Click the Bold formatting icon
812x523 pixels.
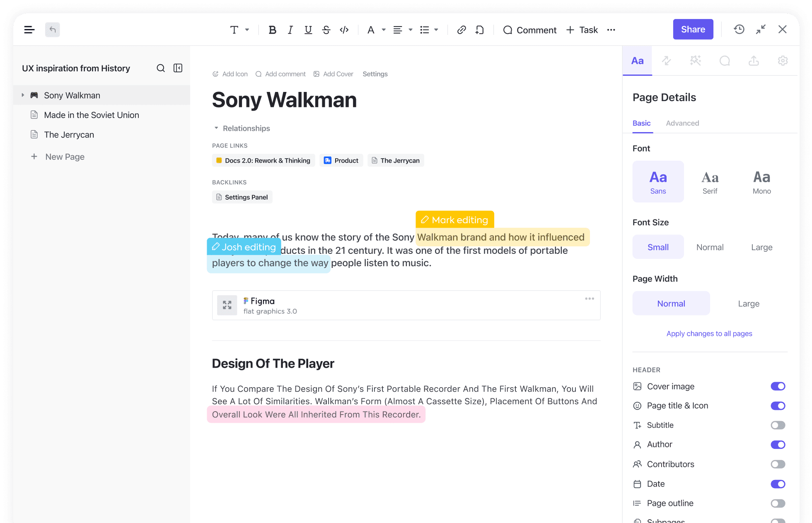[x=272, y=29]
